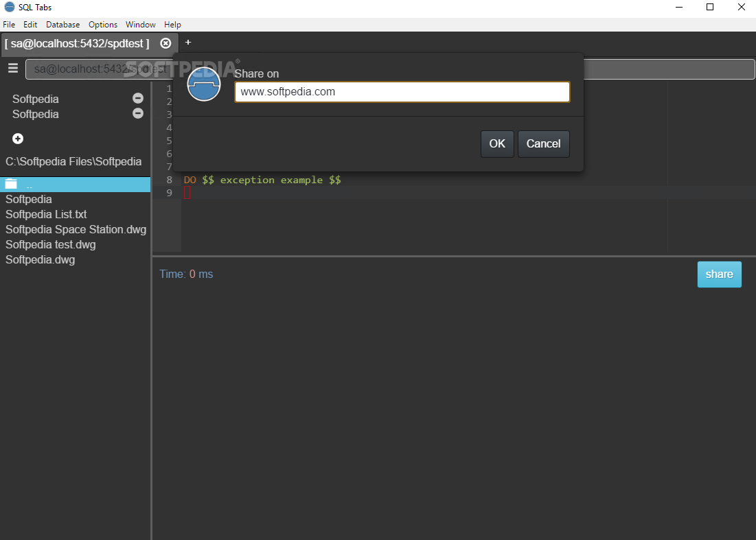This screenshot has height=540, width=756.
Task: Add a new connection with plus icon
Action: click(x=18, y=139)
